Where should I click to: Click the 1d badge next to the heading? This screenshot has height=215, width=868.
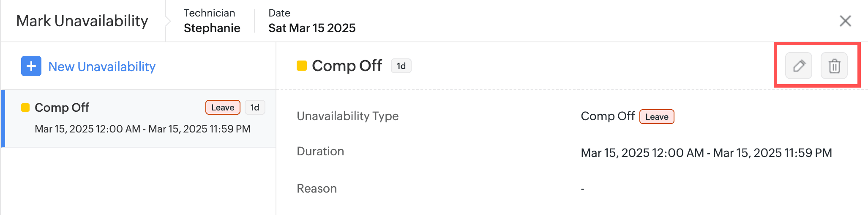pos(401,66)
